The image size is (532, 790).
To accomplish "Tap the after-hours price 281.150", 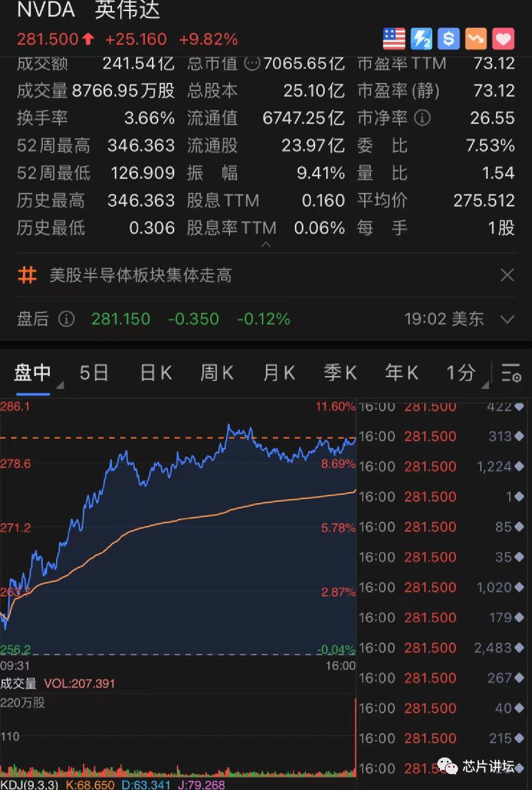I will pyautogui.click(x=121, y=319).
